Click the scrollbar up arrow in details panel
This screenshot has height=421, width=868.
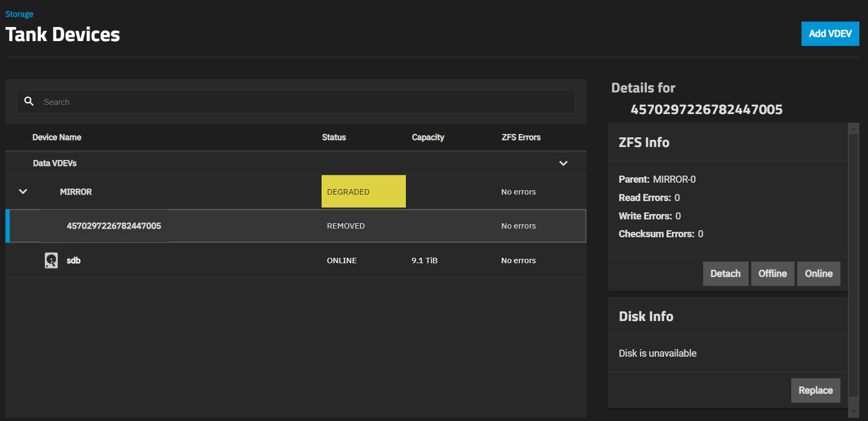tap(853, 129)
